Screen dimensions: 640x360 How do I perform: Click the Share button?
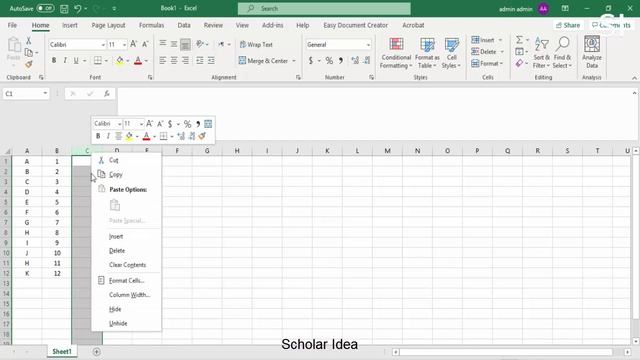(x=568, y=25)
